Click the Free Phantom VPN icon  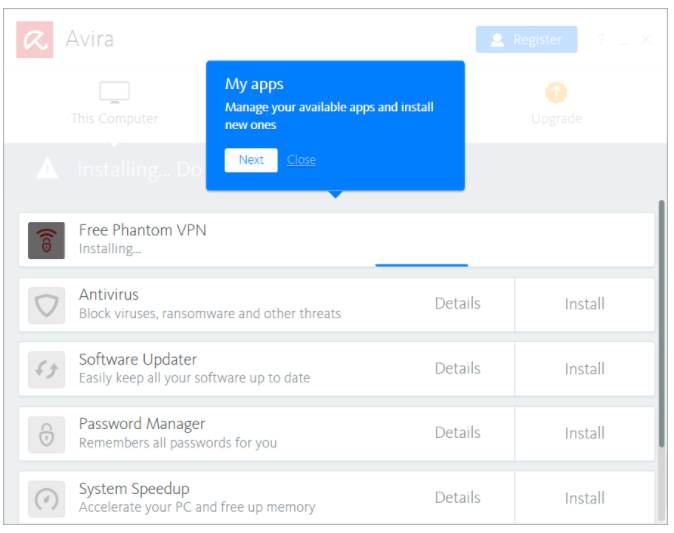pyautogui.click(x=46, y=240)
